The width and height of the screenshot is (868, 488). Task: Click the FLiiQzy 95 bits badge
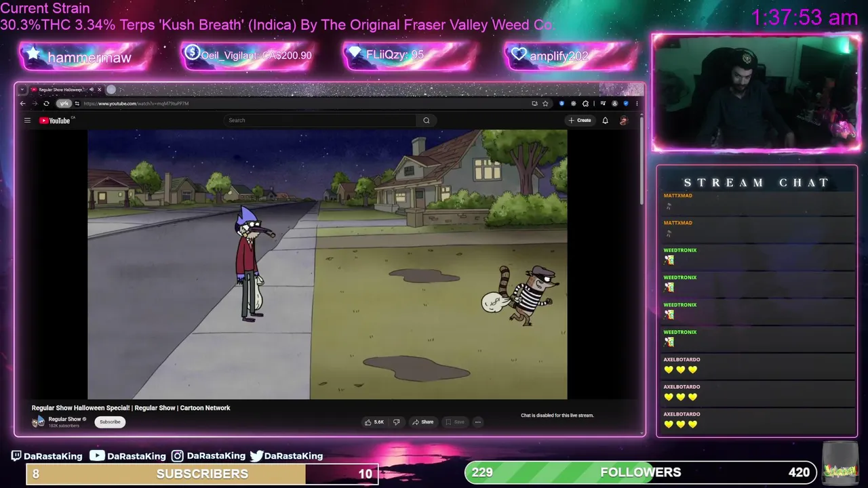(x=410, y=55)
